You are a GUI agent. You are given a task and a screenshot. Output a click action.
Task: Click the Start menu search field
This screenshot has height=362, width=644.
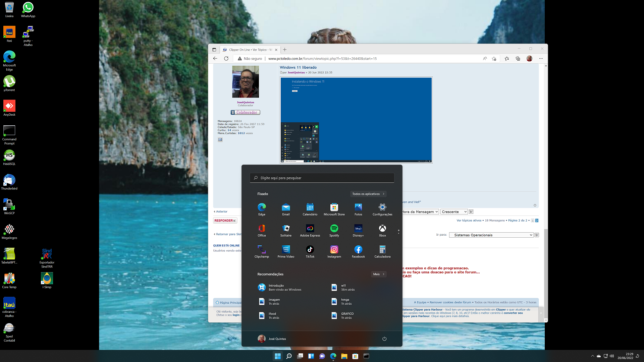click(322, 178)
